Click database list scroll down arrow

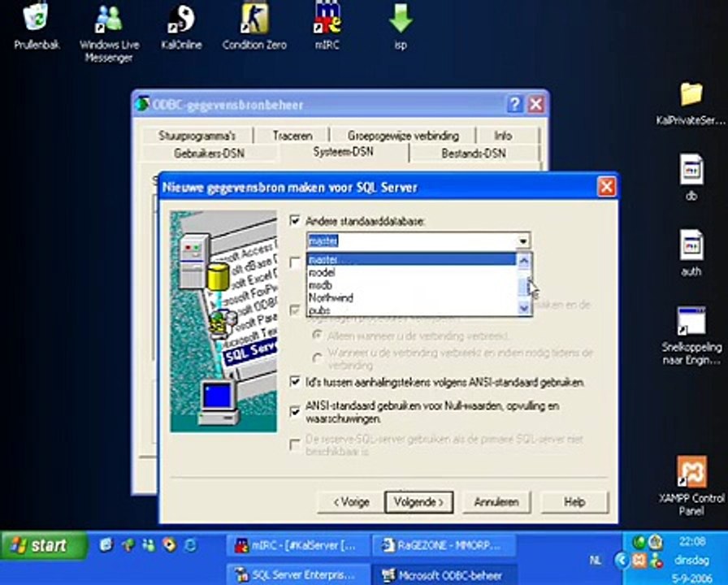pyautogui.click(x=524, y=308)
